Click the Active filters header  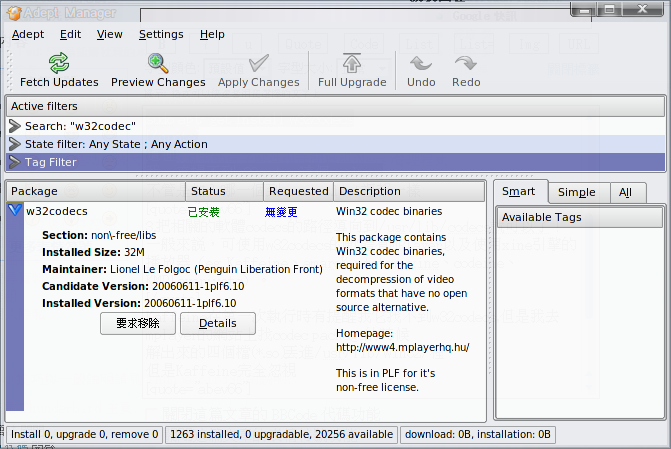pyautogui.click(x=336, y=106)
